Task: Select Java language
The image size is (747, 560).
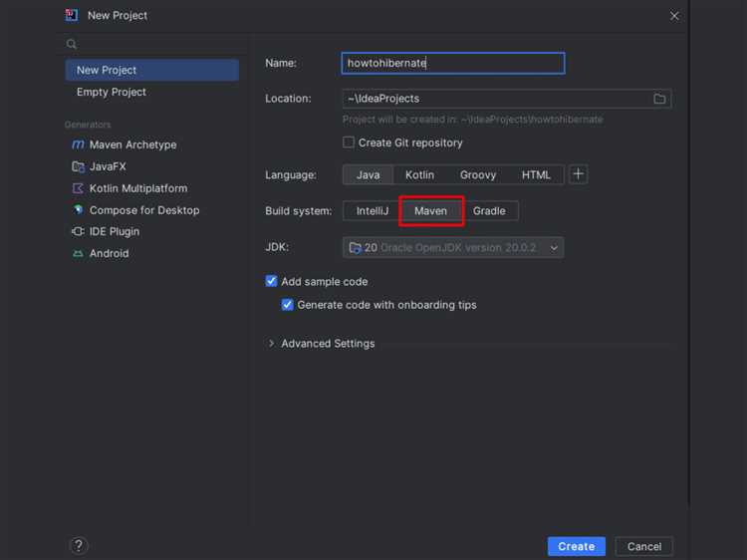Action: coord(368,175)
